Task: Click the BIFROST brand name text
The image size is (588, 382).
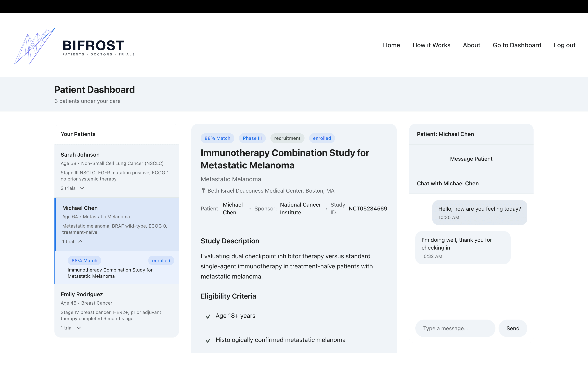Action: tap(93, 46)
